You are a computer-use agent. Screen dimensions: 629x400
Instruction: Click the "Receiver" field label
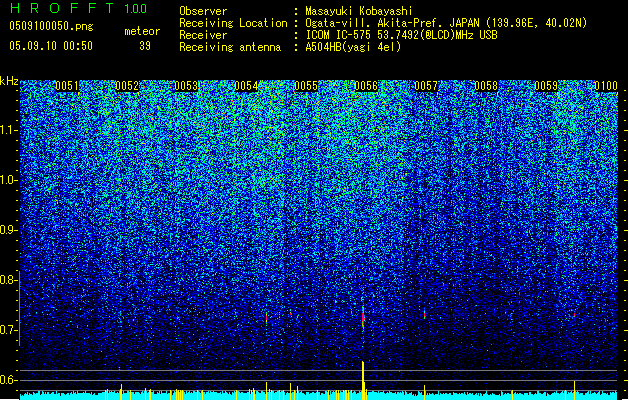click(203, 35)
